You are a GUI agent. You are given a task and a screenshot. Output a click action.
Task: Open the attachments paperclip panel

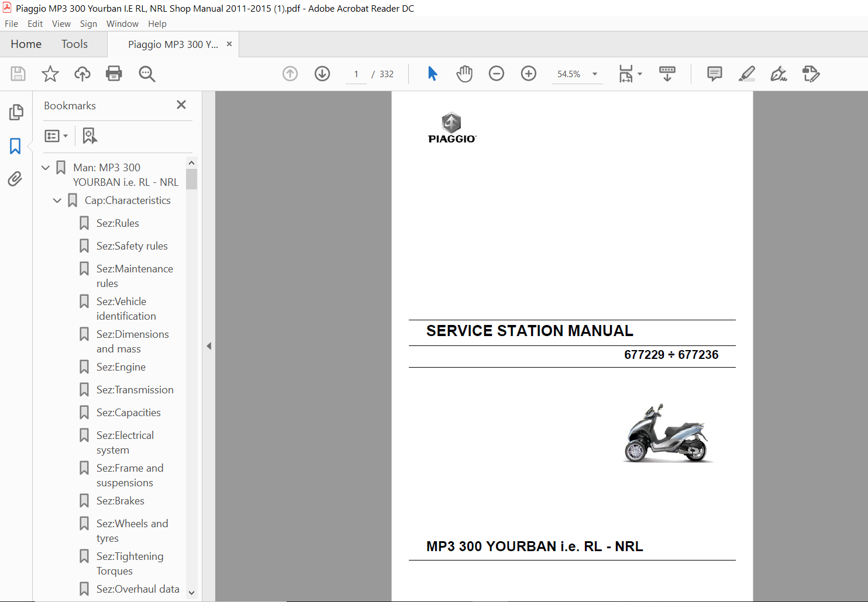(15, 179)
